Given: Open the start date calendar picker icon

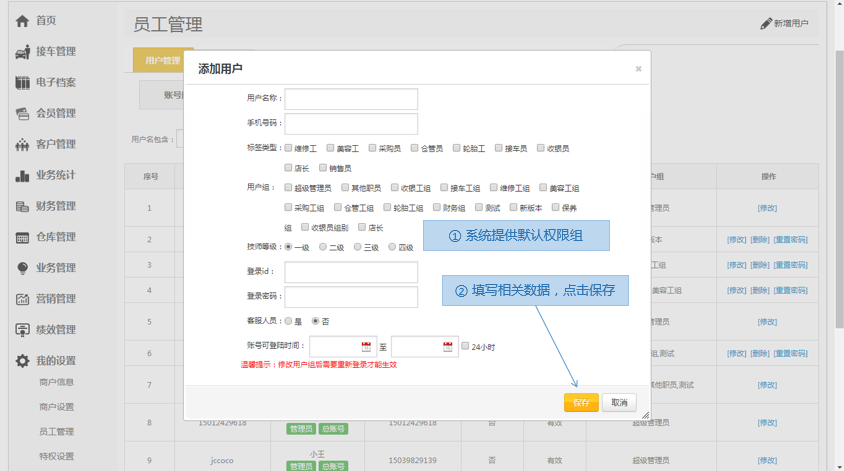Looking at the screenshot, I should [x=366, y=347].
